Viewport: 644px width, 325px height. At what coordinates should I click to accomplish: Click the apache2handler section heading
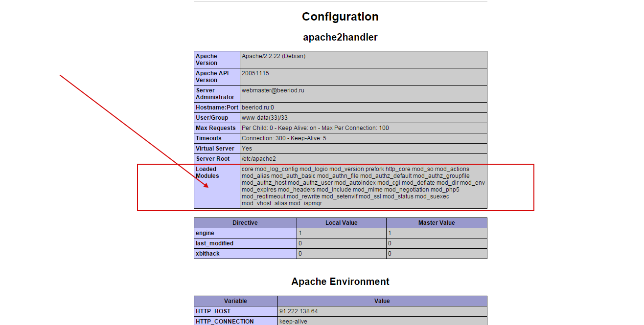pos(340,37)
